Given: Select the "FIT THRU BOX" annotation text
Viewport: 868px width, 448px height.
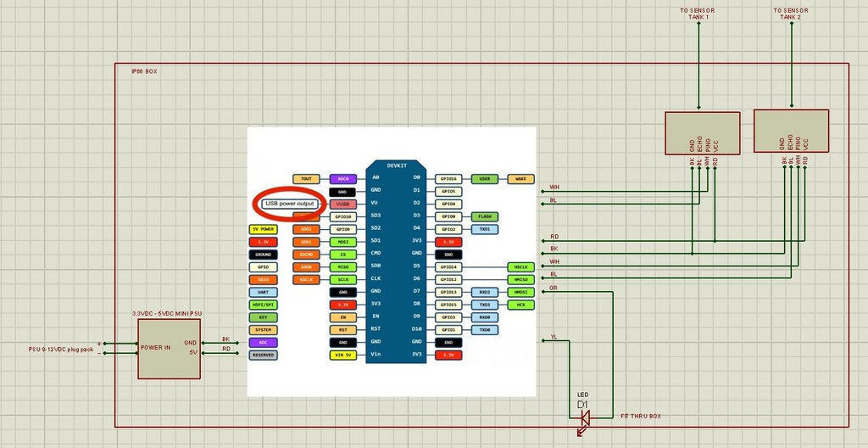Looking at the screenshot, I should point(640,417).
